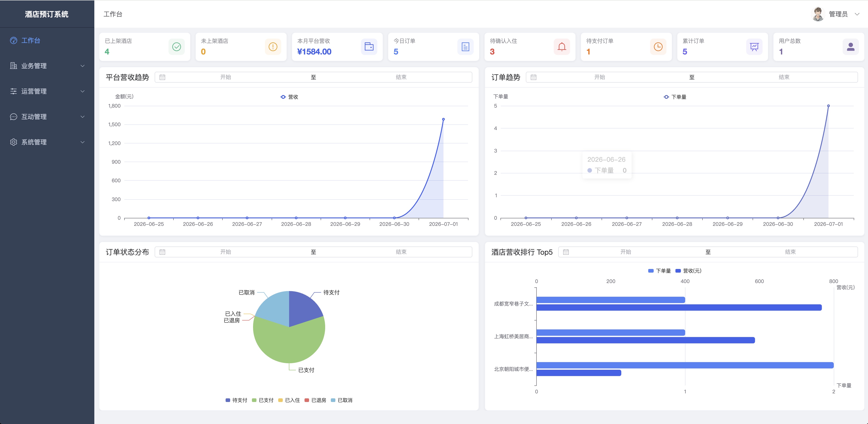Click the 北京朝阳城市便 order count bar
The width and height of the screenshot is (868, 424).
(x=685, y=365)
